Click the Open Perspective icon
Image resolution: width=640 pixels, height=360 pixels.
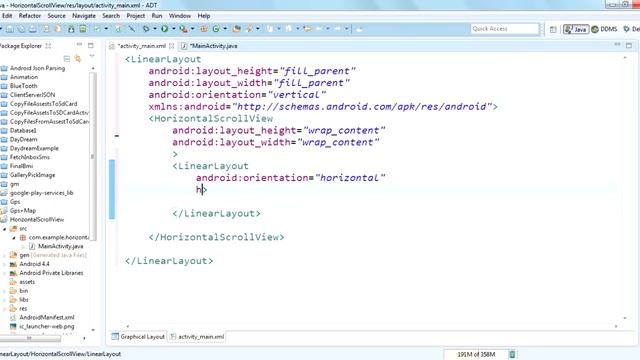pos(553,29)
